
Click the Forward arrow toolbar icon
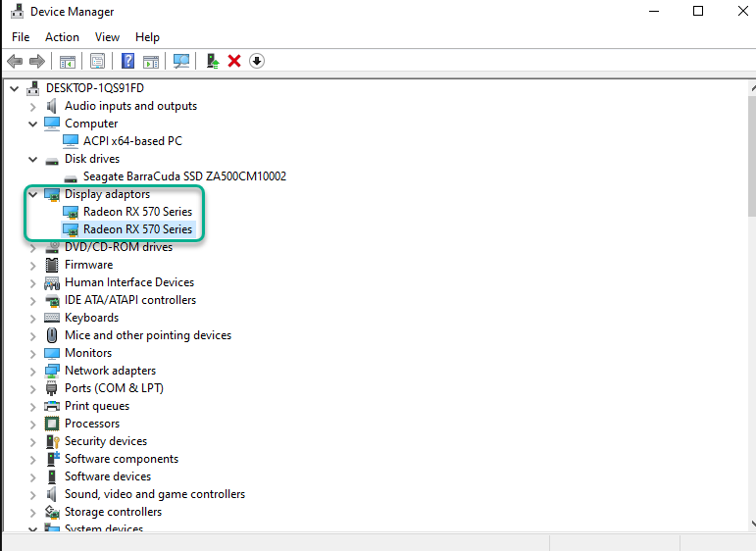click(x=37, y=61)
